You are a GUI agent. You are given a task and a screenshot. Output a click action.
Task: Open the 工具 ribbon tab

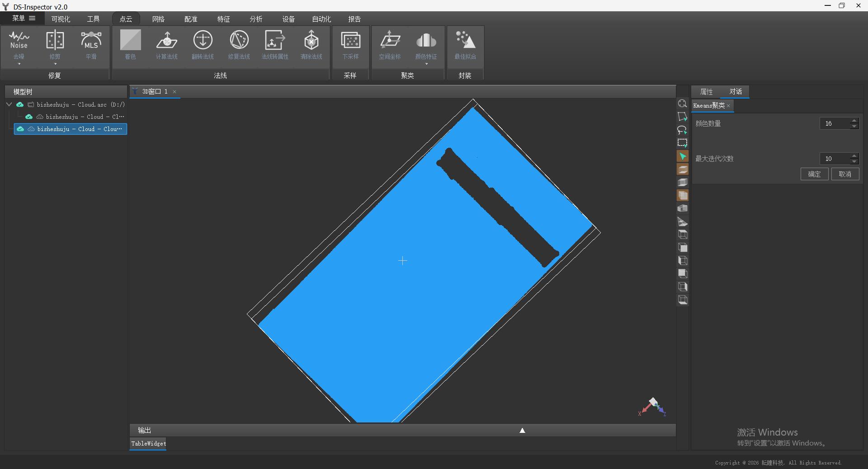click(93, 19)
